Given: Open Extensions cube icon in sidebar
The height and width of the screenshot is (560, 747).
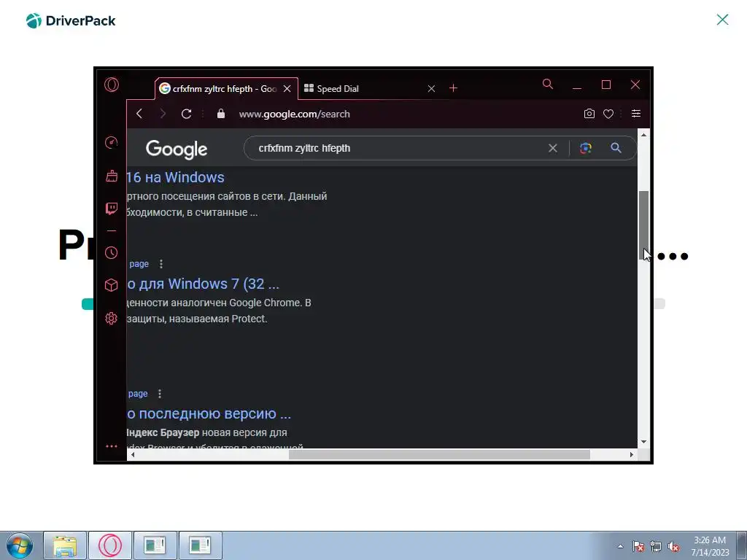Looking at the screenshot, I should click(112, 285).
